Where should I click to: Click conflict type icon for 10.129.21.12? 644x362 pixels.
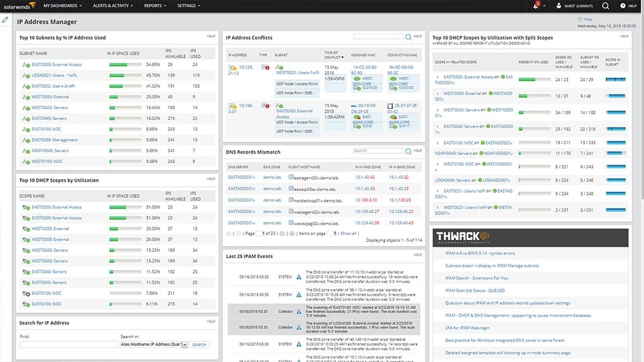pyautogui.click(x=266, y=67)
